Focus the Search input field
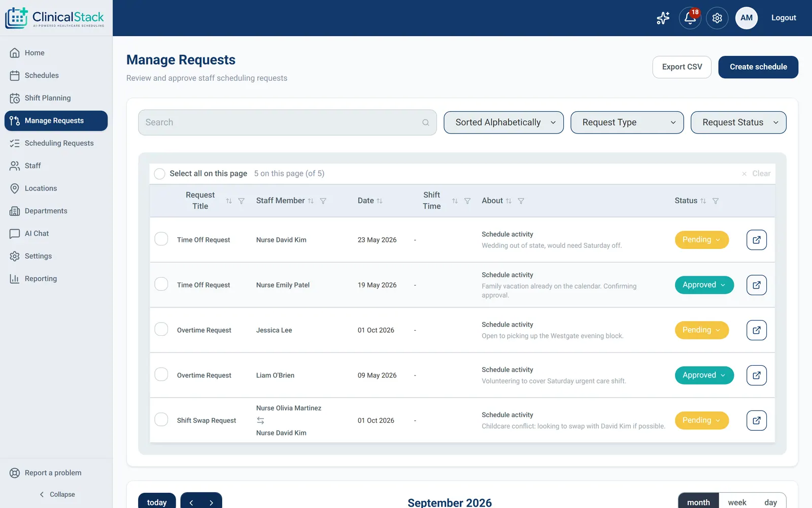 [287, 122]
